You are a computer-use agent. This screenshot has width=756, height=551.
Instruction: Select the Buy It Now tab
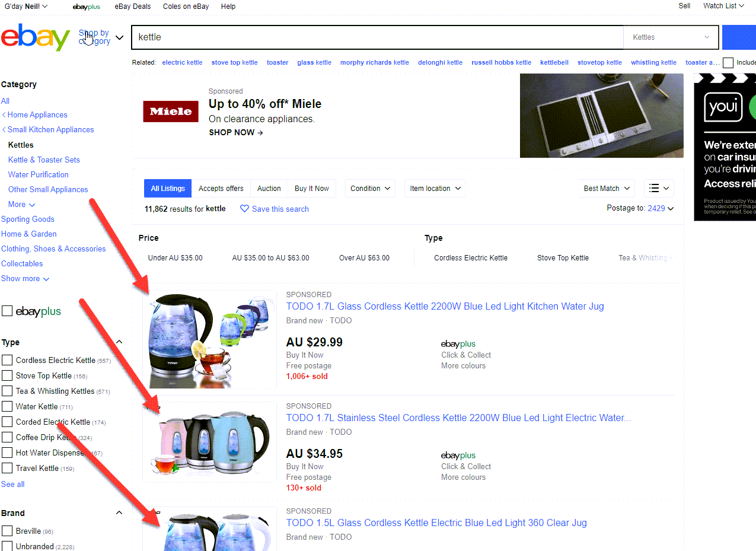(312, 189)
